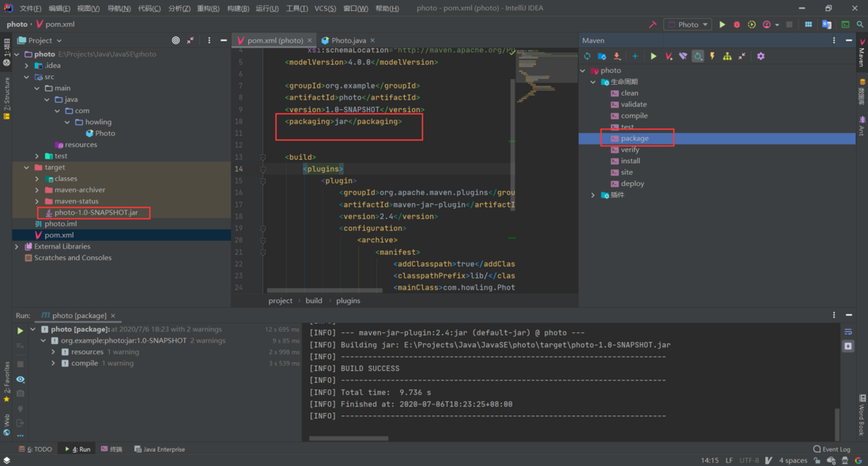The image size is (868, 466).
Task: Toggle the file read-only lock icon
Action: click(x=817, y=460)
